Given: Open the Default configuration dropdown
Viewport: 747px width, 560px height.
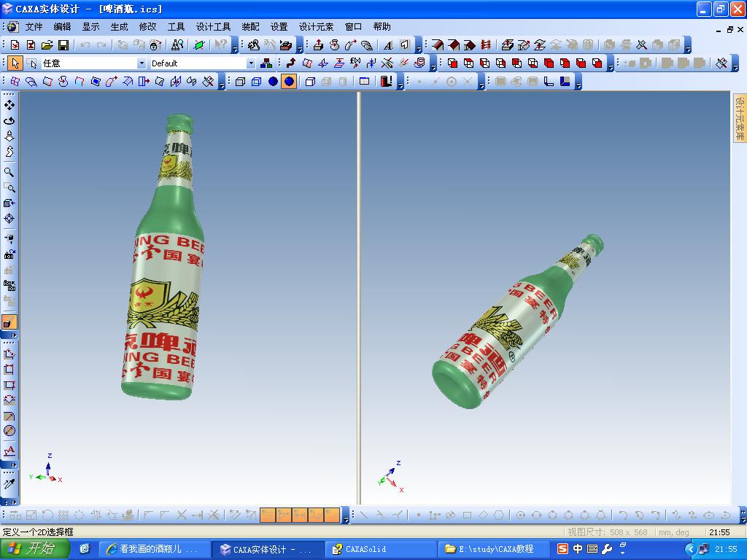Looking at the screenshot, I should (x=251, y=63).
